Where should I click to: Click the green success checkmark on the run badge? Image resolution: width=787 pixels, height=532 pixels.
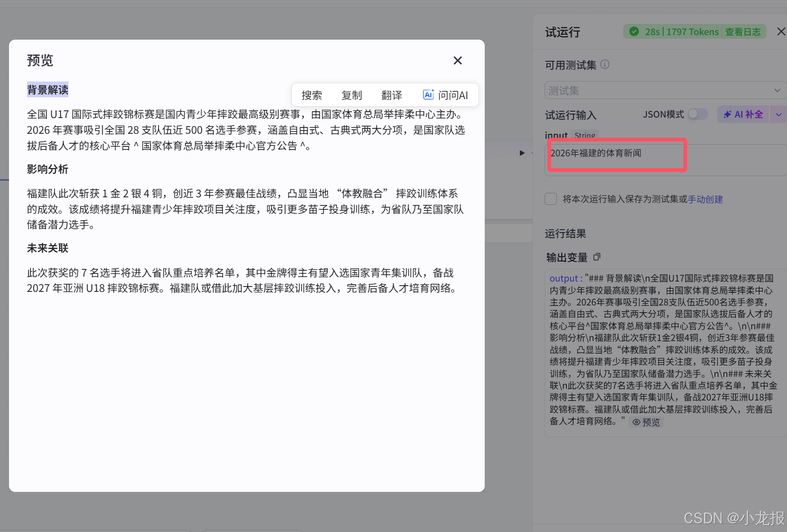(634, 32)
